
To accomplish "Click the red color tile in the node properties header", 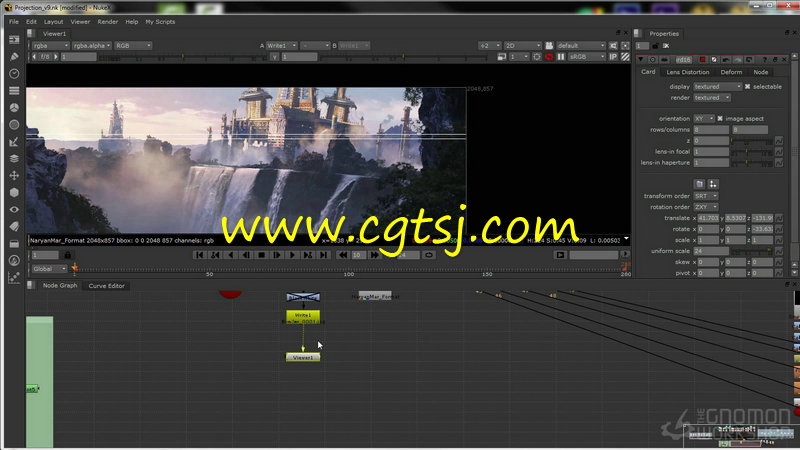I will coord(703,60).
